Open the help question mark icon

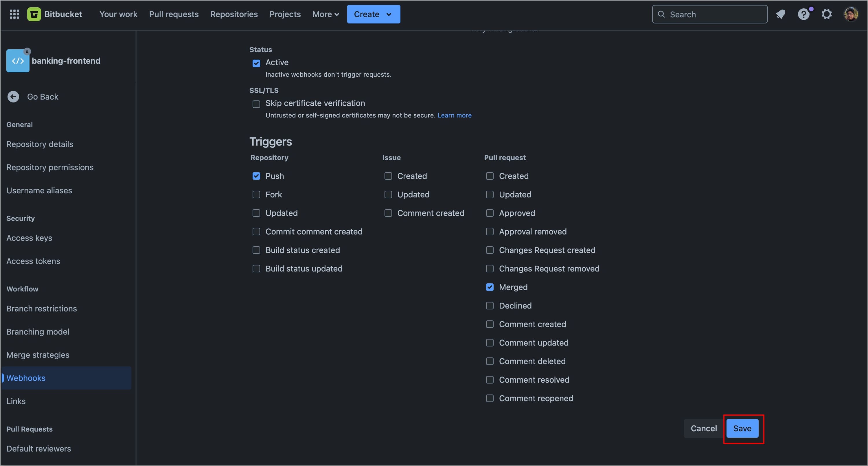804,14
